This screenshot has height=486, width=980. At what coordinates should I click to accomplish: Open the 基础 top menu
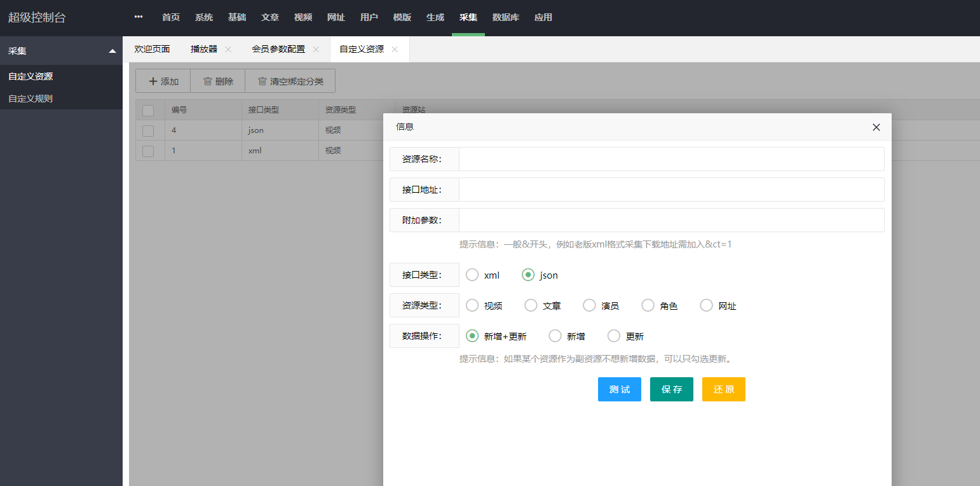pyautogui.click(x=237, y=17)
